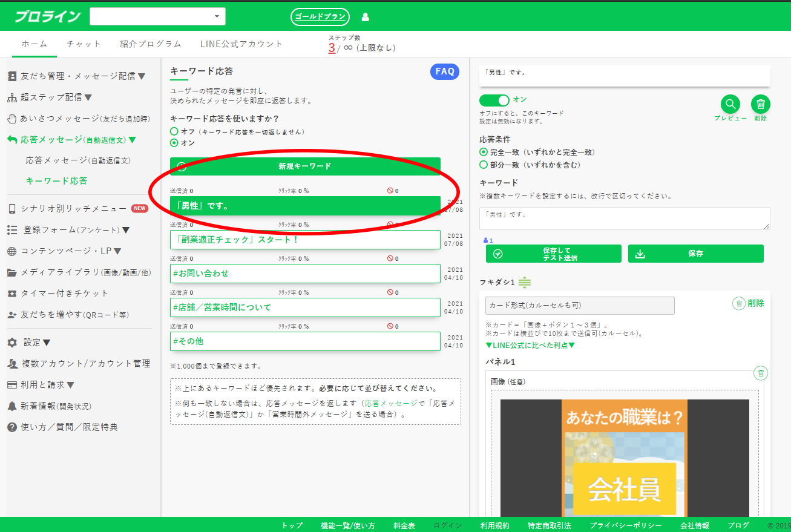Switch to the チャット tab
Image resolution: width=791 pixels, height=532 pixels.
[x=84, y=44]
